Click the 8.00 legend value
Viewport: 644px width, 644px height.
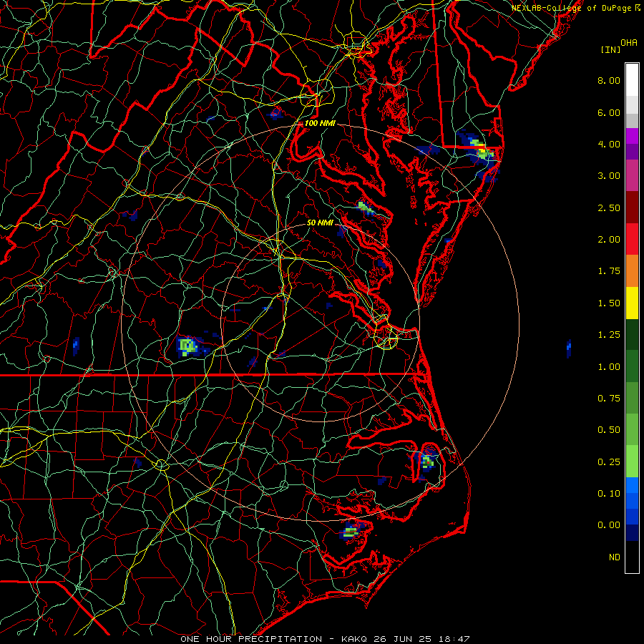tap(609, 80)
